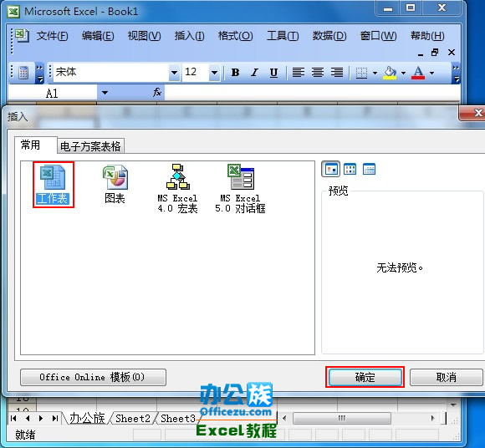Click the Excel workbook icon in menu bar
This screenshot has height=448, width=485.
click(x=22, y=36)
